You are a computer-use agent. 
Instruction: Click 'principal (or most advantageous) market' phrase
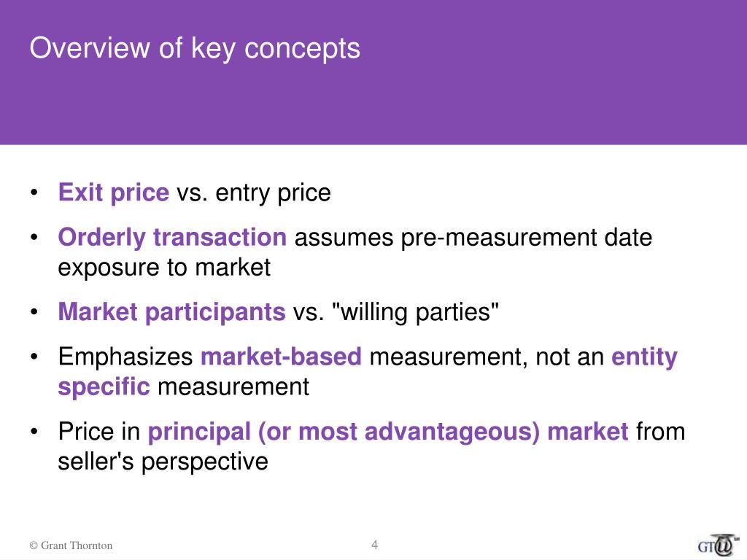pyautogui.click(x=388, y=432)
